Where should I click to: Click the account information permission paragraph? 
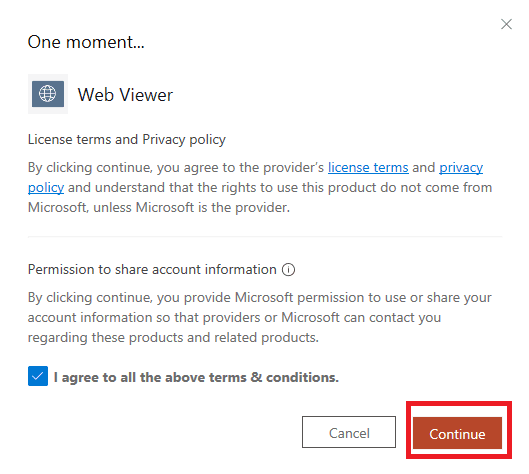[260, 317]
